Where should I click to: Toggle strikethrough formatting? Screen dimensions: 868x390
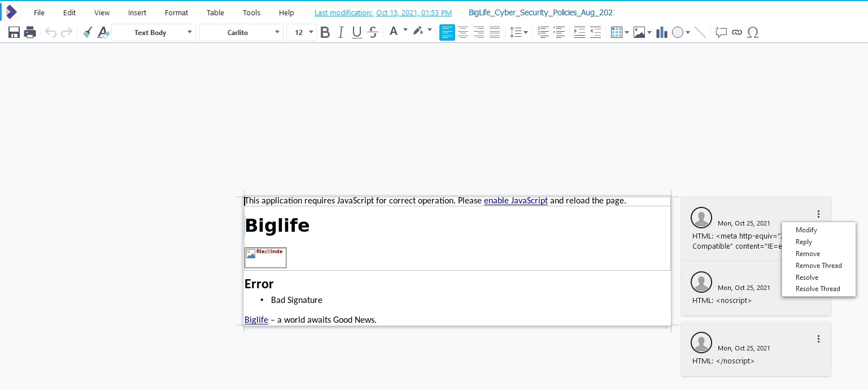point(373,32)
